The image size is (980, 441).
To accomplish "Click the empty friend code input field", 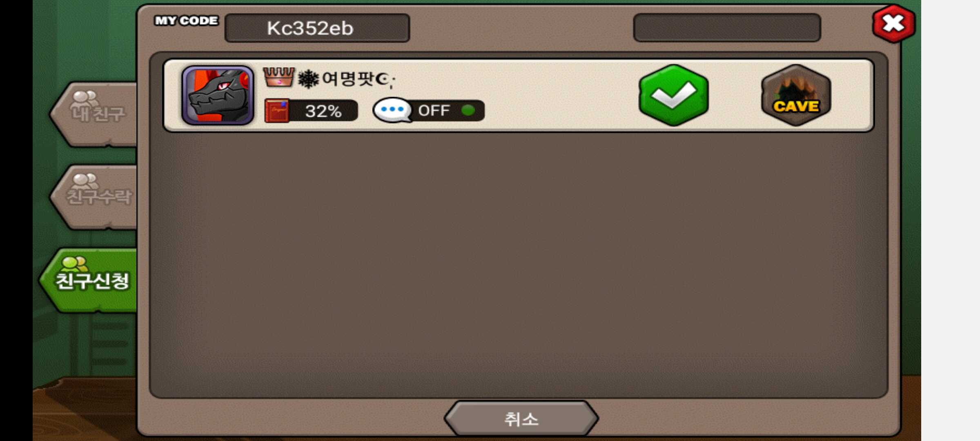I will (727, 28).
